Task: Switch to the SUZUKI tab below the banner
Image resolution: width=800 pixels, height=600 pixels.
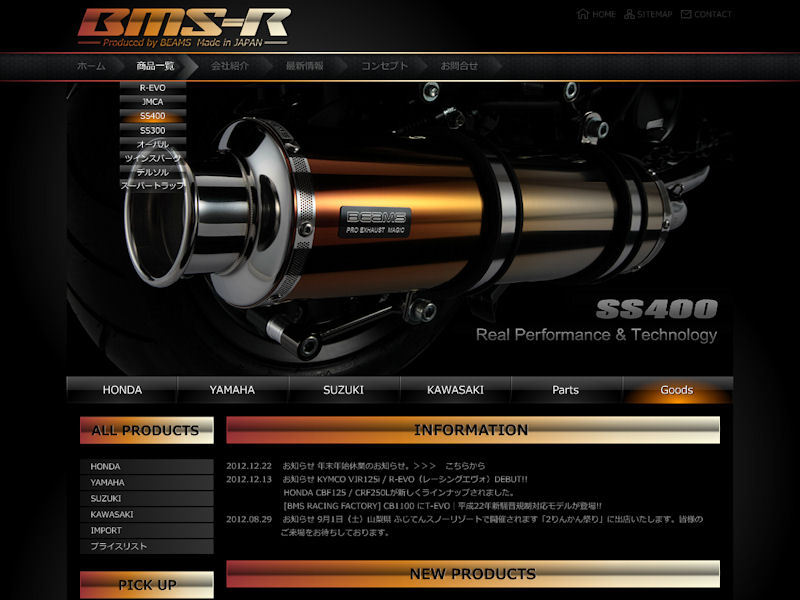Action: [x=344, y=390]
